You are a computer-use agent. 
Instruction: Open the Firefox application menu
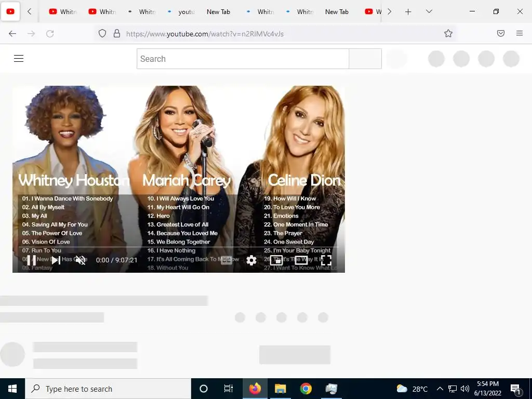[x=520, y=33]
